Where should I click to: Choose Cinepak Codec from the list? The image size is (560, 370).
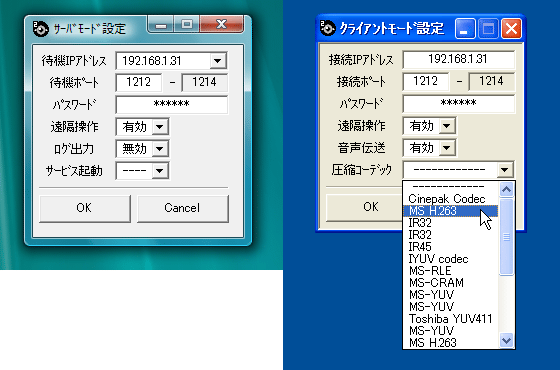click(x=450, y=199)
